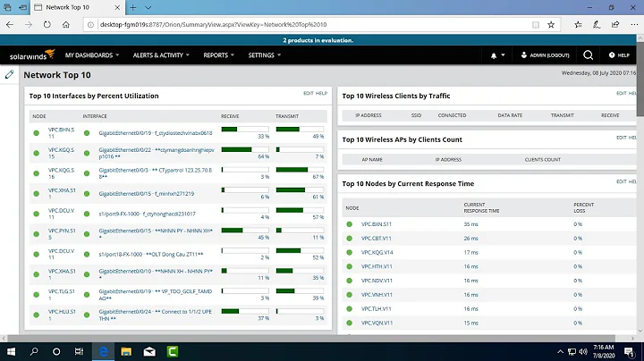Open Help for Top 10 Interfaces widget
Image resolution: width=644 pixels, height=361 pixels.
pyautogui.click(x=321, y=93)
